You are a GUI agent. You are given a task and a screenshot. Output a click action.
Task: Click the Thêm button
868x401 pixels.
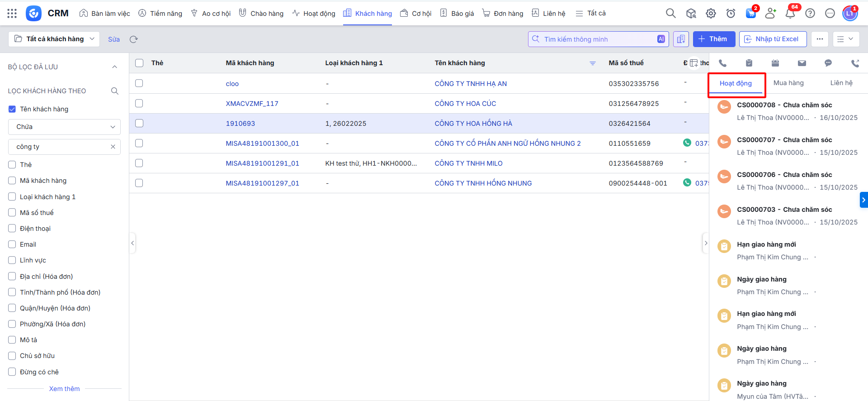(713, 39)
